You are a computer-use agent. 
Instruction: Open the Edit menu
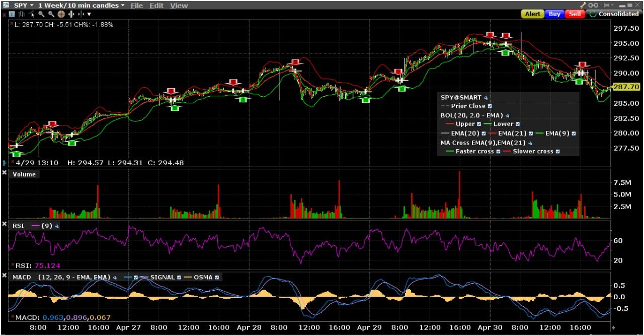(x=156, y=6)
